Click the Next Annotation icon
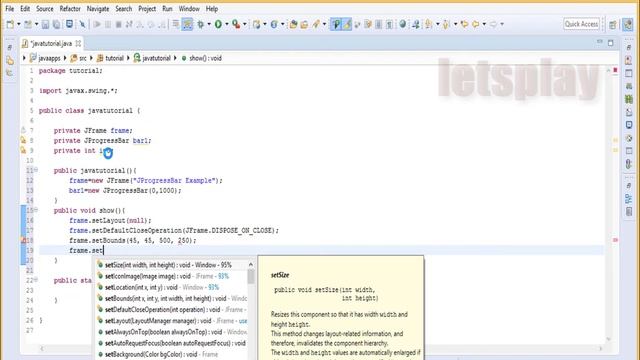640x360 pixels. click(429, 24)
